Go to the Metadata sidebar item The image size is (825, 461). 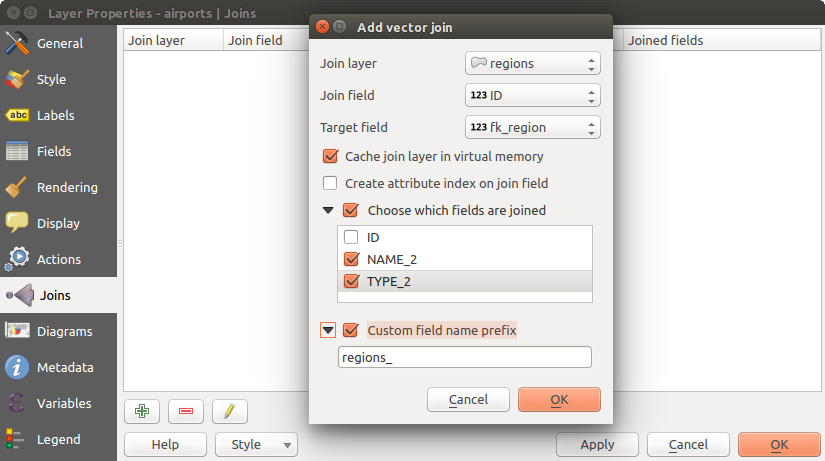tap(64, 368)
